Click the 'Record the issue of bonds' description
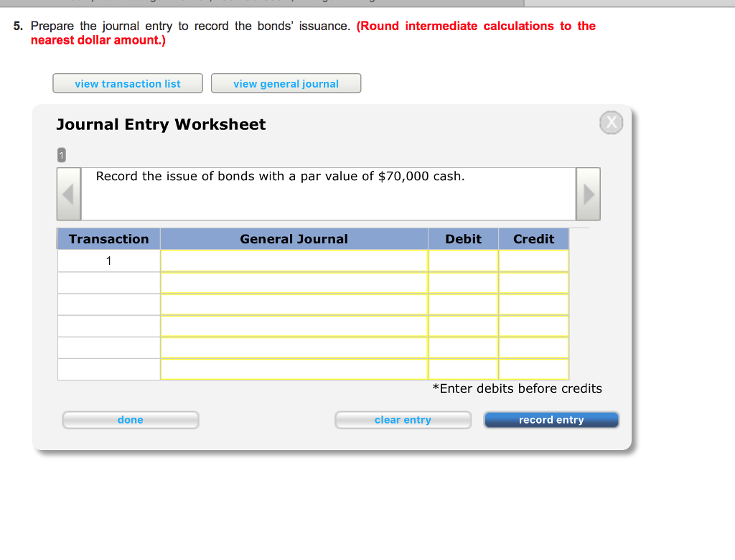 click(x=281, y=177)
